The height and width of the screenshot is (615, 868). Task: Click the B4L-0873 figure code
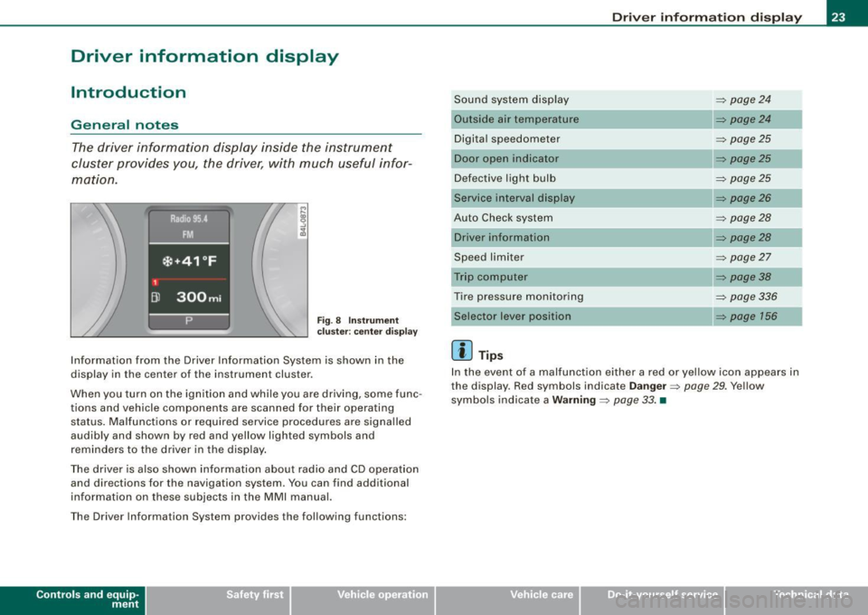click(302, 221)
